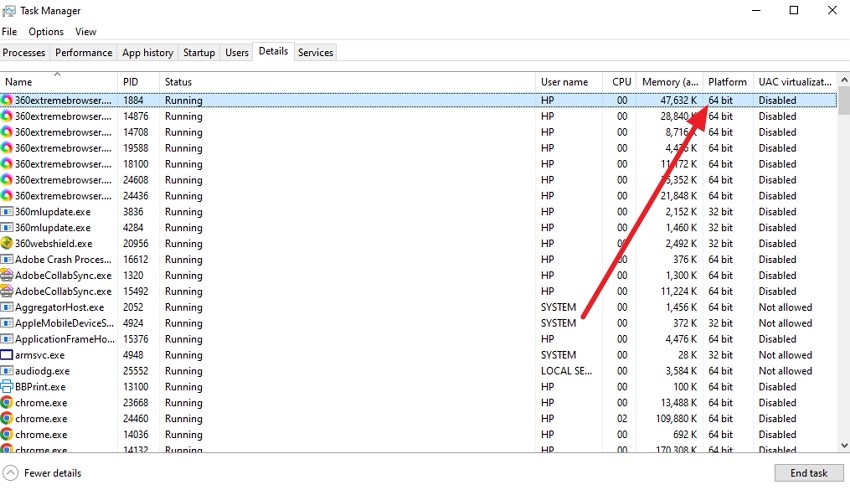Switch to the Processes tab
Image resolution: width=850 pixels, height=490 pixels.
coord(24,53)
